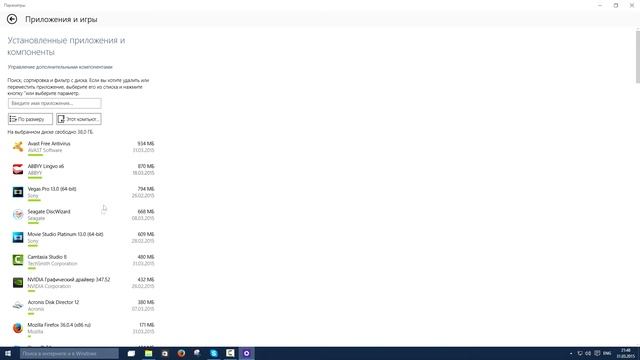Image resolution: width=640 pixels, height=360 pixels.
Task: Click the ABBYY Lingvo x6 icon
Action: click(x=18, y=169)
